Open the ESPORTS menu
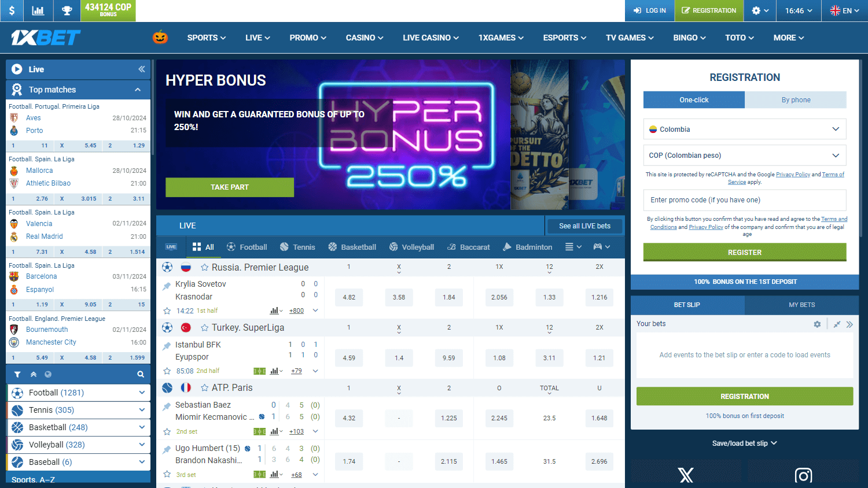The width and height of the screenshot is (868, 488). [565, 38]
